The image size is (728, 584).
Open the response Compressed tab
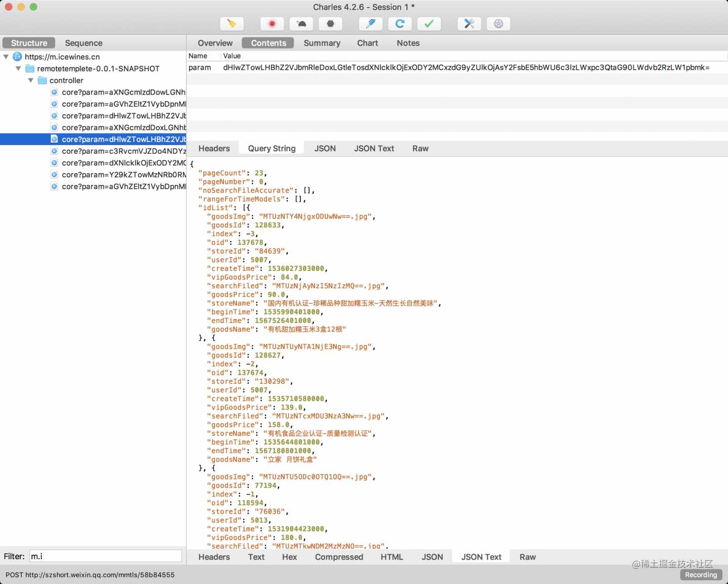[x=339, y=557]
